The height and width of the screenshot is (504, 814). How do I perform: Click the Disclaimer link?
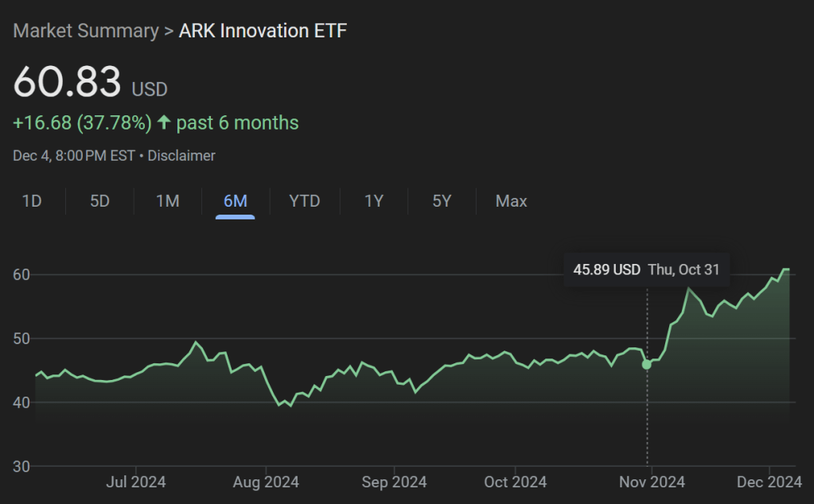(181, 156)
